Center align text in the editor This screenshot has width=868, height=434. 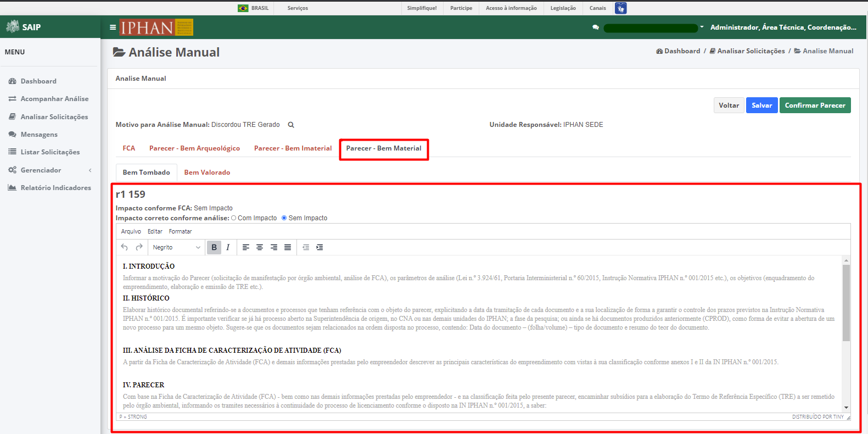point(260,247)
